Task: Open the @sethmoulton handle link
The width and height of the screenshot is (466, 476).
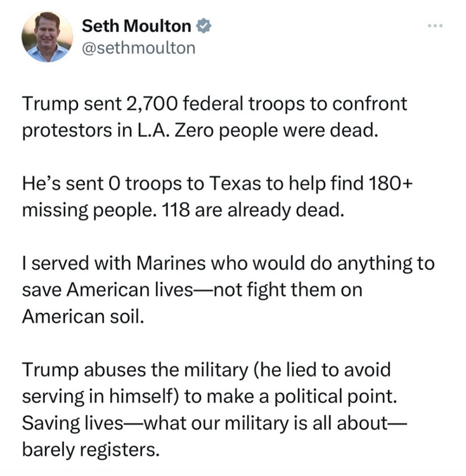Action: point(139,48)
